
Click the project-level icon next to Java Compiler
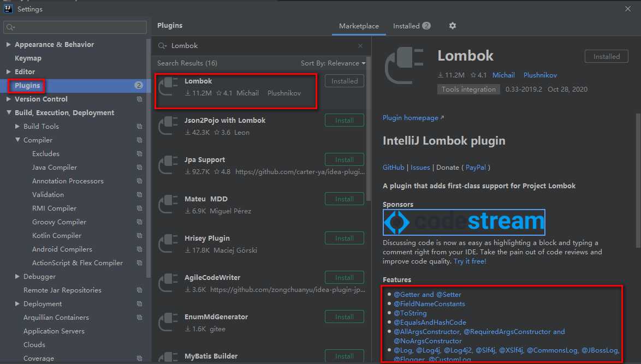(x=139, y=168)
